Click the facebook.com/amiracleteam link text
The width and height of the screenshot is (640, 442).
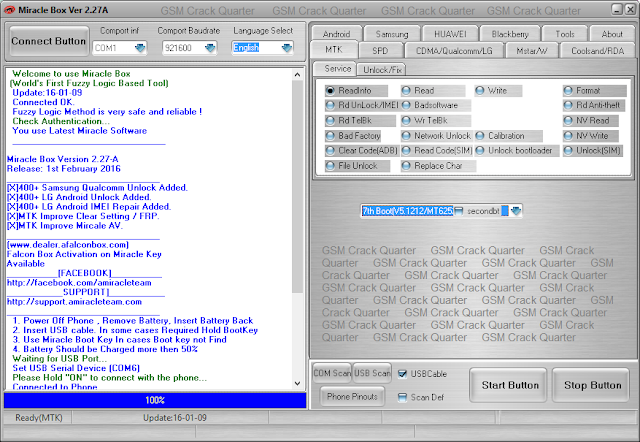tap(79, 282)
